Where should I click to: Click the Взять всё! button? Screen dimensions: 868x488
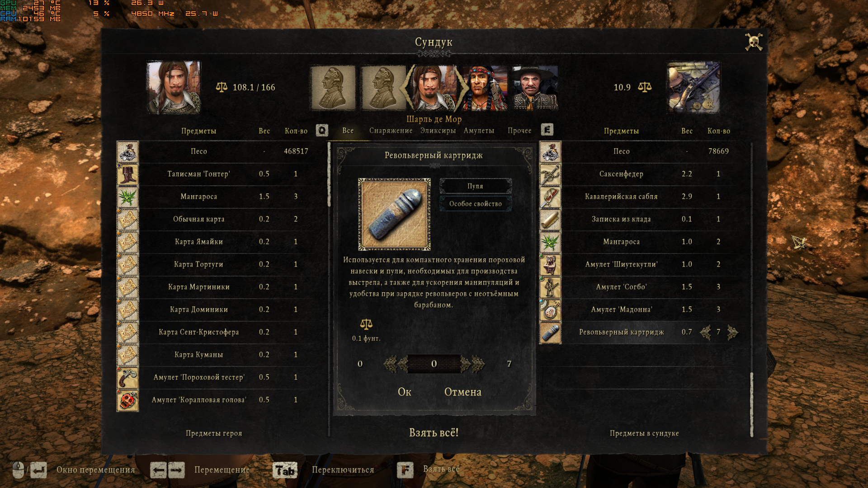pyautogui.click(x=434, y=432)
